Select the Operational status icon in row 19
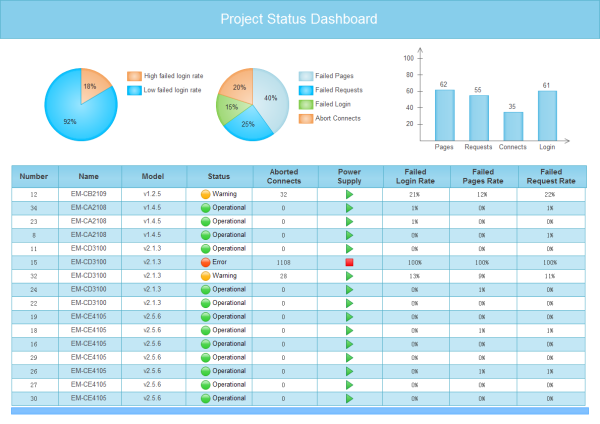Viewport: 600px width, 424px height. (205, 316)
